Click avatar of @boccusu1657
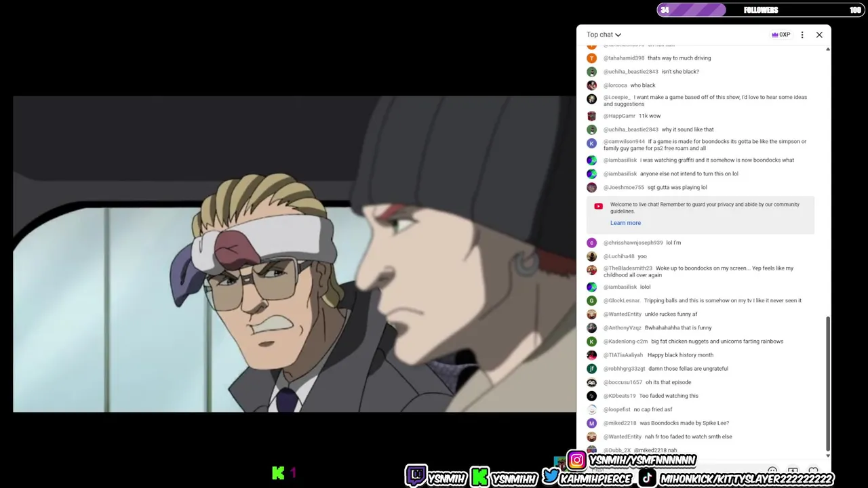Image resolution: width=868 pixels, height=488 pixels. click(x=591, y=382)
